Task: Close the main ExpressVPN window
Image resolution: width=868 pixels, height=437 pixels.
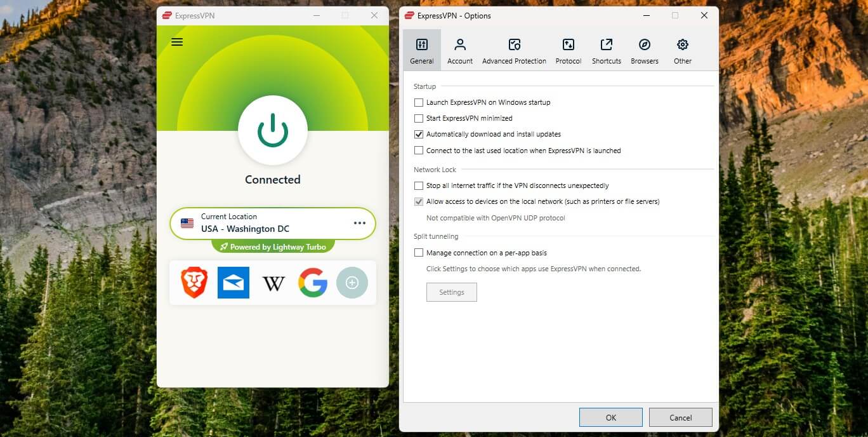Action: (374, 16)
